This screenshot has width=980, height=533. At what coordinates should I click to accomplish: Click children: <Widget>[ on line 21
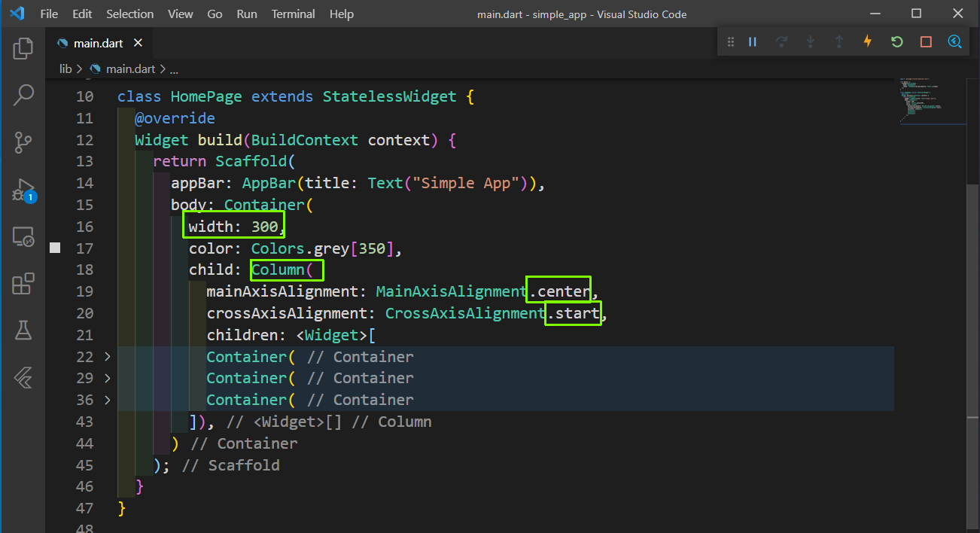tap(291, 335)
